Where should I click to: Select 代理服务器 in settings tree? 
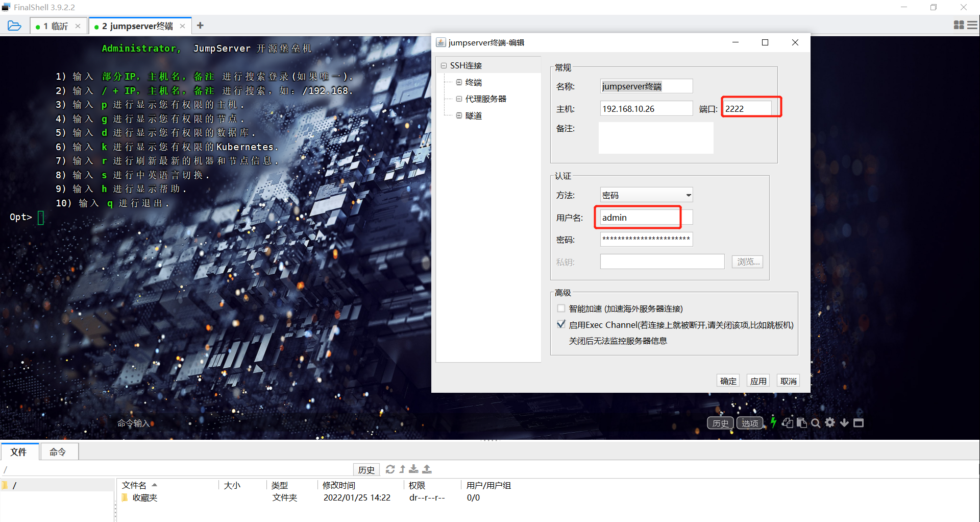[x=485, y=99]
